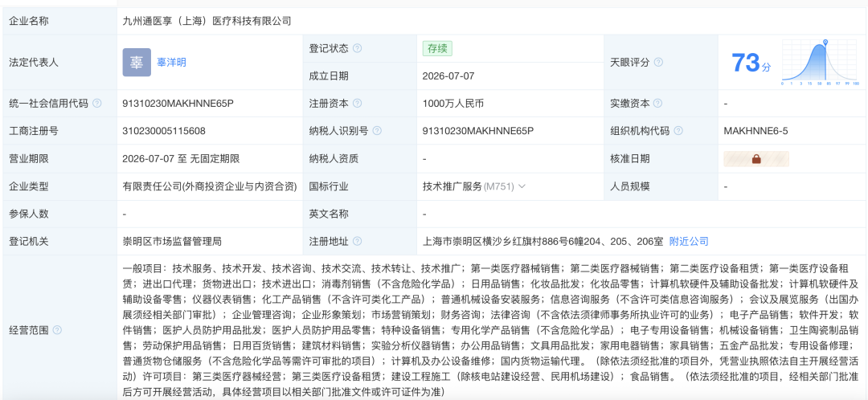Select the 存续 status tag
This screenshot has height=400, width=868.
tap(437, 48)
